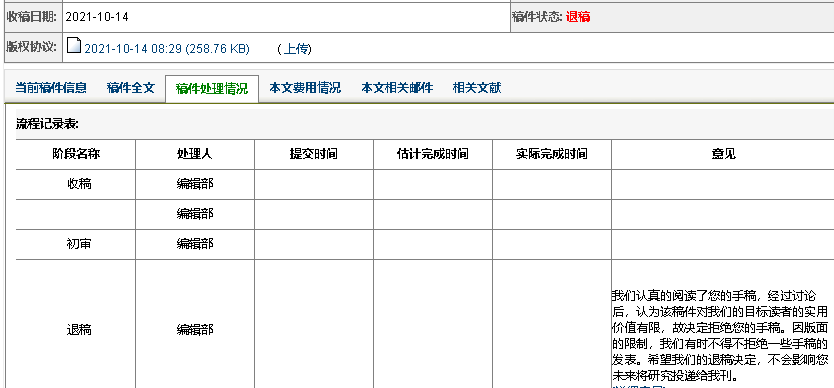Click the 提交时间 column header
The image size is (834, 388).
pos(314,154)
